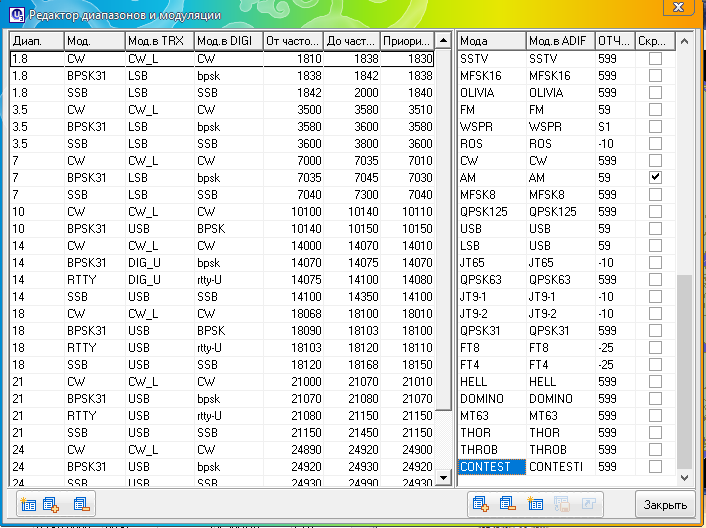Image resolution: width=706 pixels, height=528 pixels.
Task: Click the add-mode plus icon under the modes list
Action: click(x=481, y=503)
